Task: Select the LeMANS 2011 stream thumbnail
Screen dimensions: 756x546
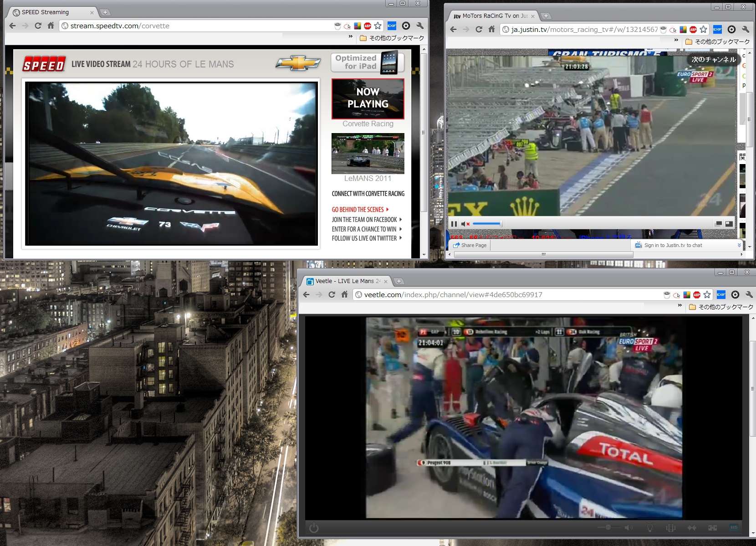Action: click(368, 154)
